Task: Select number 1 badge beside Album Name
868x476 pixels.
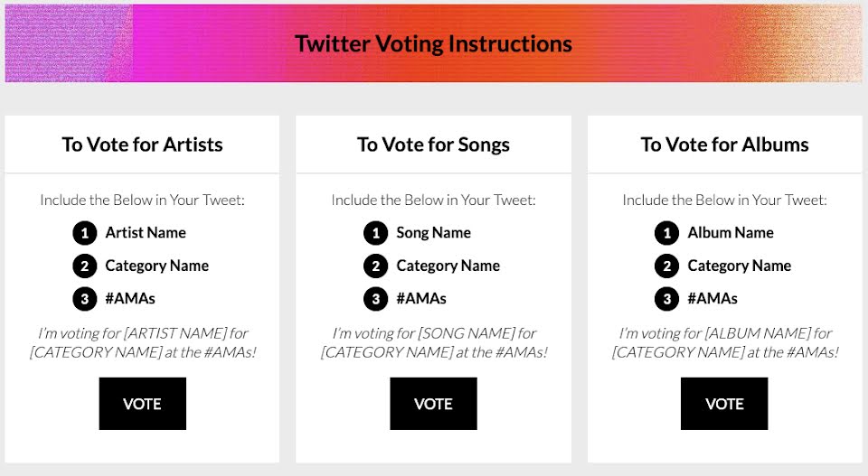Action: click(667, 233)
